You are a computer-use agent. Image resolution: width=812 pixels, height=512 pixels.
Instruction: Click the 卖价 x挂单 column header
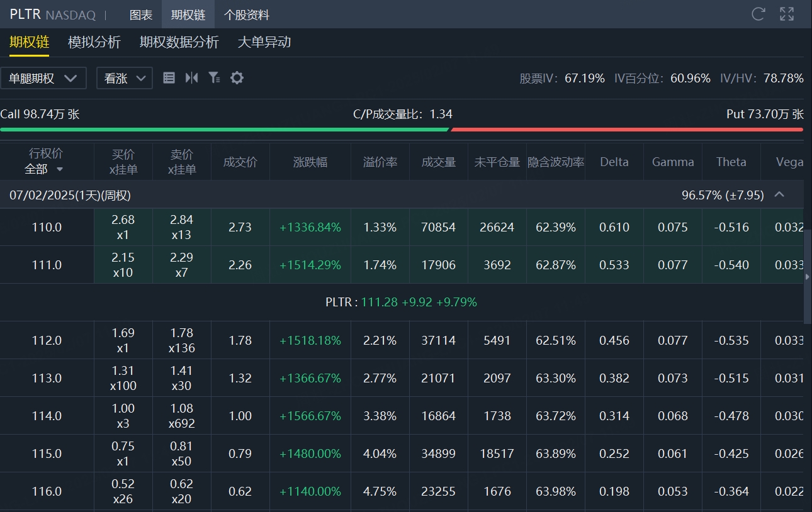(182, 162)
